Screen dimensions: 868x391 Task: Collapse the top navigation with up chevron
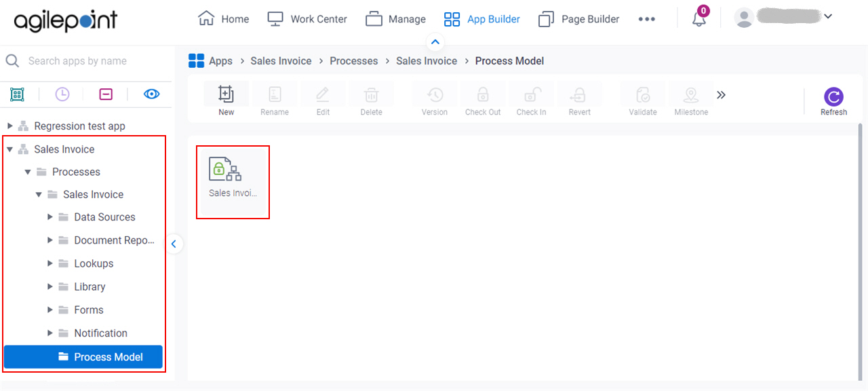[435, 42]
